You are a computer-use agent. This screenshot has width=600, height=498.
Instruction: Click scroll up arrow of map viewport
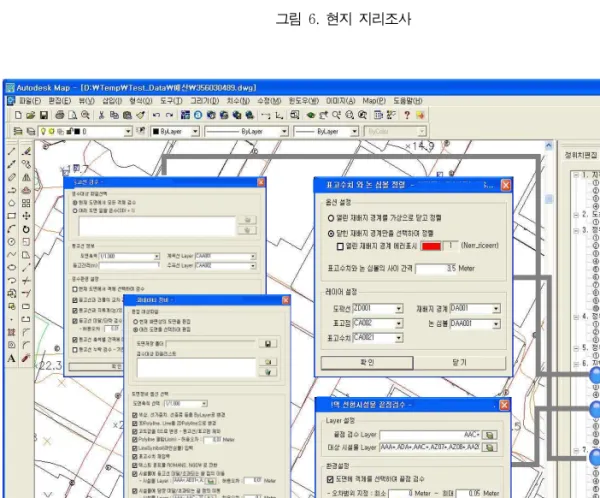click(549, 145)
